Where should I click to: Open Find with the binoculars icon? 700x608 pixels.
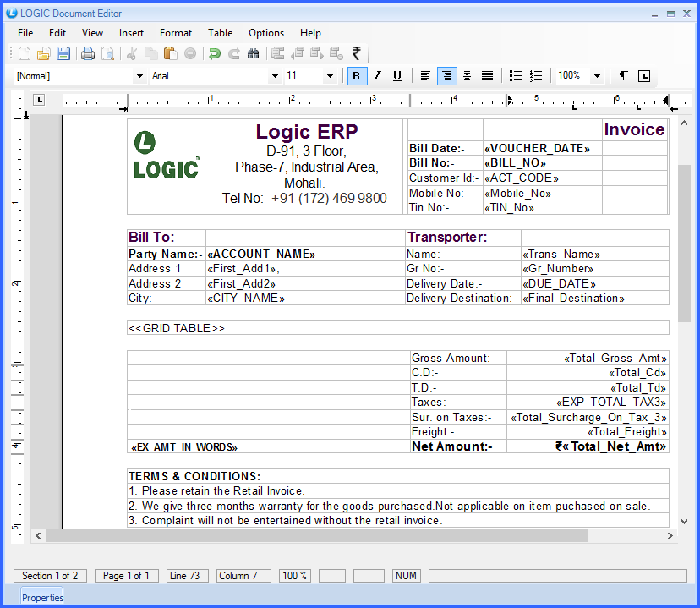[254, 53]
